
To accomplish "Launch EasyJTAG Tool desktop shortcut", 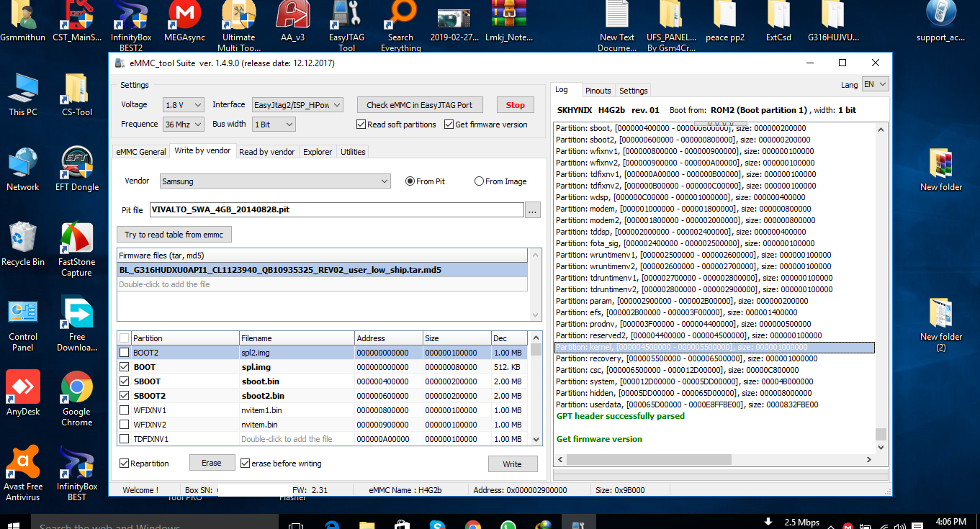I will [347, 27].
